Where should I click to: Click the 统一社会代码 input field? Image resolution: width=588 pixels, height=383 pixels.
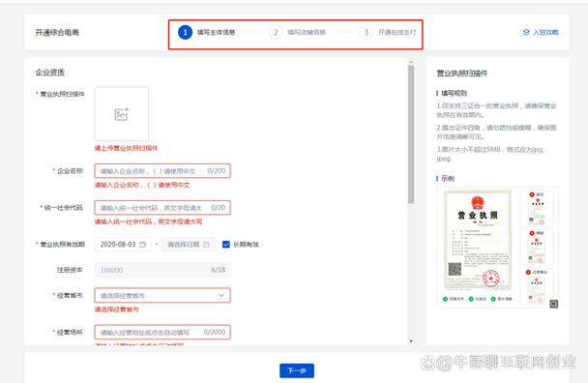click(x=162, y=208)
